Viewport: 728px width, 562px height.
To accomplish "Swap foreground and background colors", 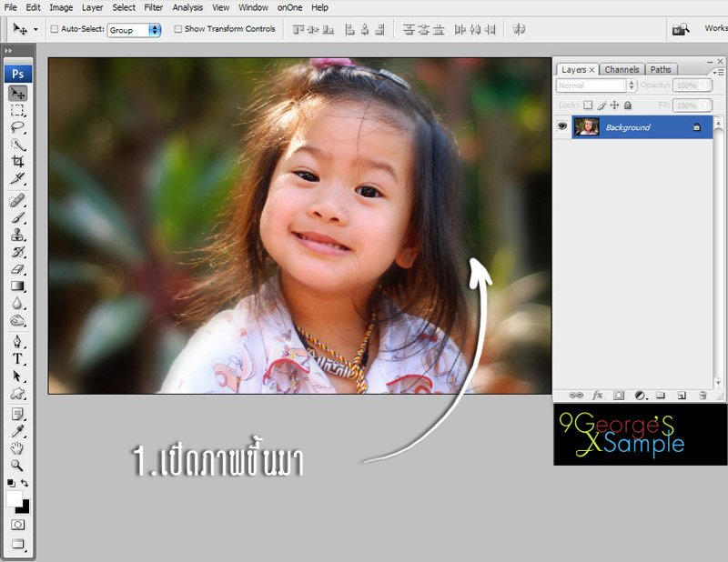I will coord(25,483).
